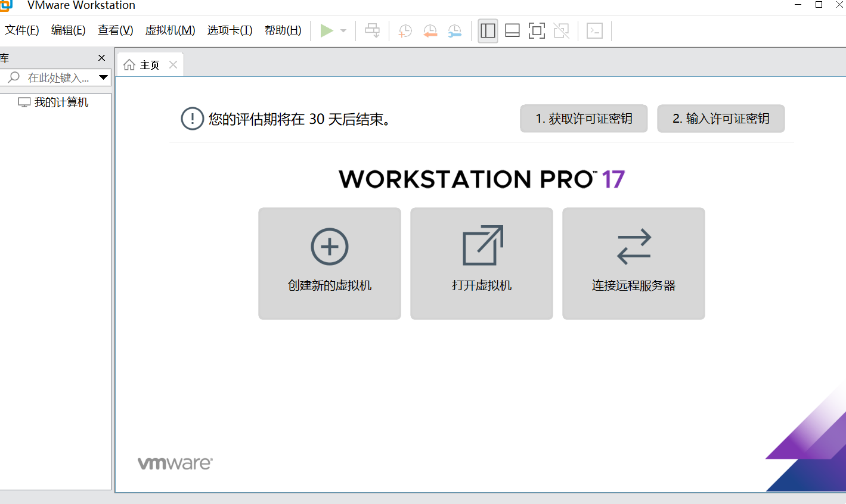The height and width of the screenshot is (504, 846).
Task: Toggle the thumbnail bar view icon
Action: click(513, 30)
